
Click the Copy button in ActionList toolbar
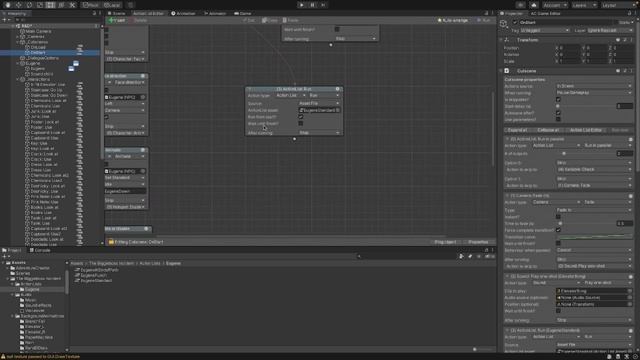point(270,20)
